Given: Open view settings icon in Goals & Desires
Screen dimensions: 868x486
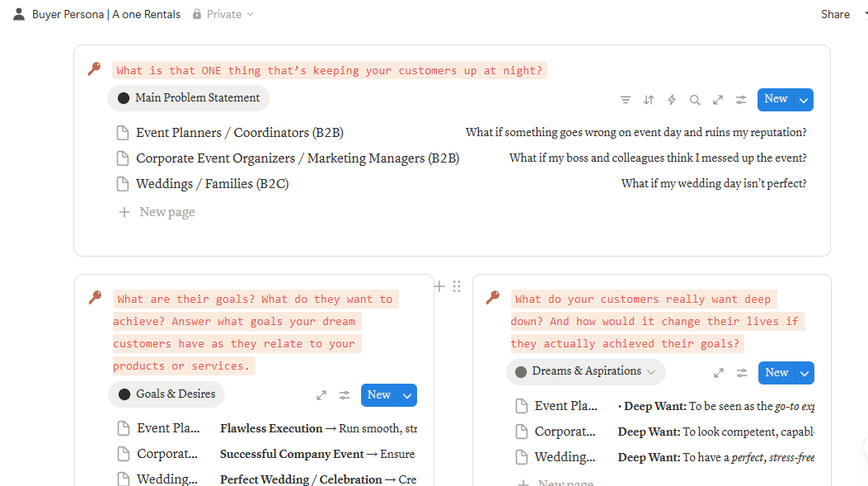Looking at the screenshot, I should pyautogui.click(x=345, y=395).
